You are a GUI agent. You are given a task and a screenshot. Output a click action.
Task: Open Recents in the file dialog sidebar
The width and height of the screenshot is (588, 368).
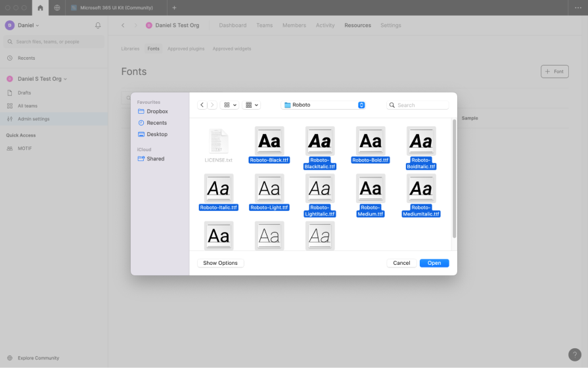tap(156, 123)
